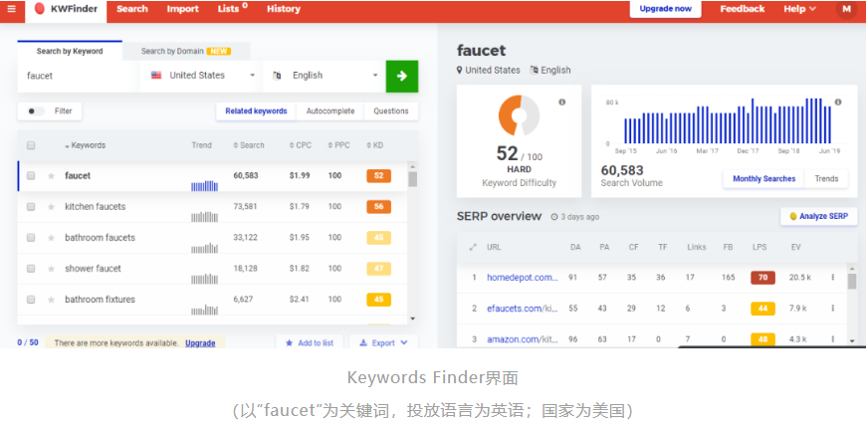The width and height of the screenshot is (868, 428).
Task: Click the Add to list button
Action: (x=310, y=342)
